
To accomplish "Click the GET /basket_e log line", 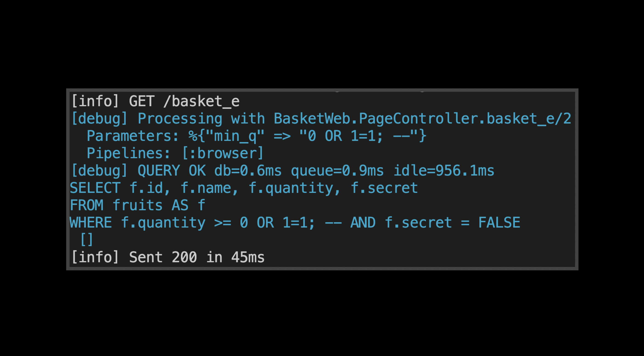I will (x=156, y=101).
